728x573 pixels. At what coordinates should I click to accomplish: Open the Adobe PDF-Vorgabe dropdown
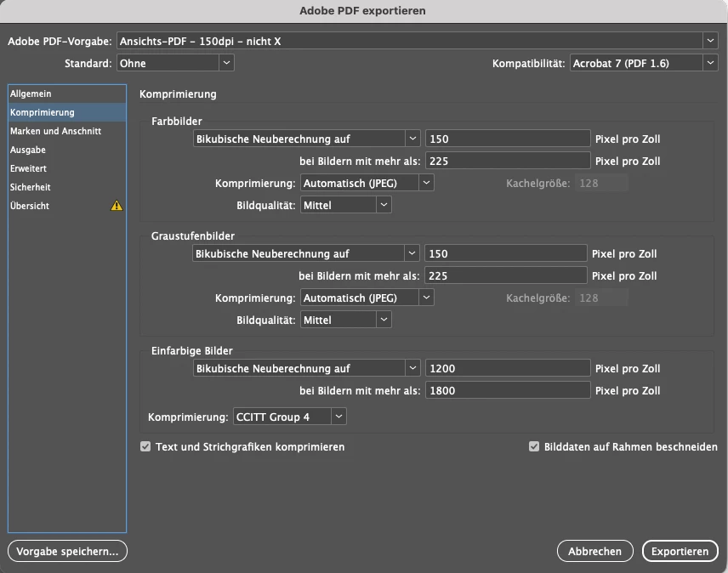tap(418, 41)
